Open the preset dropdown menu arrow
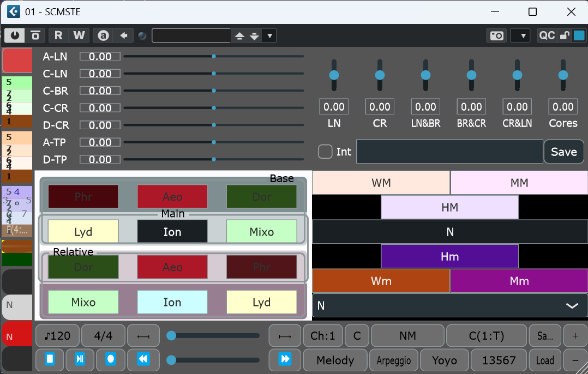 pyautogui.click(x=269, y=36)
